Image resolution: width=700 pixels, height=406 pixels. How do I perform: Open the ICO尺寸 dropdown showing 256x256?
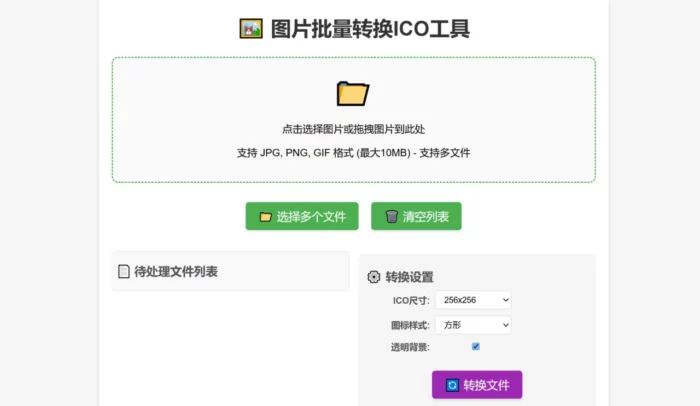(473, 300)
